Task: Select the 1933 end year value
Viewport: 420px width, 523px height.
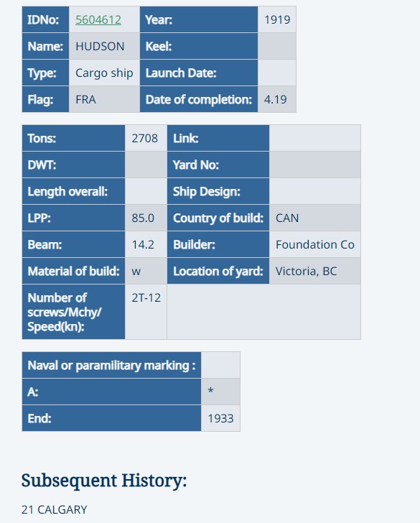Action: [220, 418]
